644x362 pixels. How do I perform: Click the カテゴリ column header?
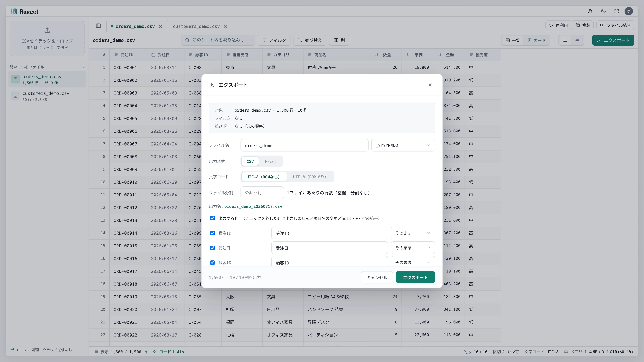coord(283,55)
